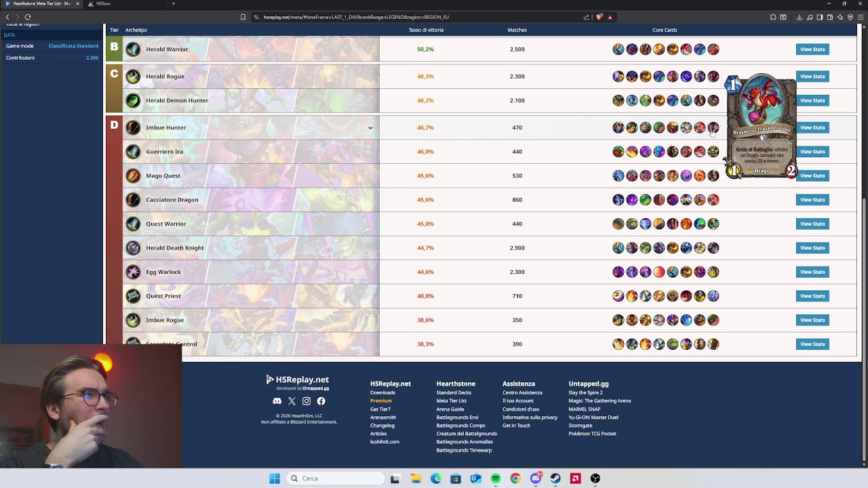Click the Windows taskbar Cerca search box
Viewport: 868px width, 488px height.
(336, 479)
